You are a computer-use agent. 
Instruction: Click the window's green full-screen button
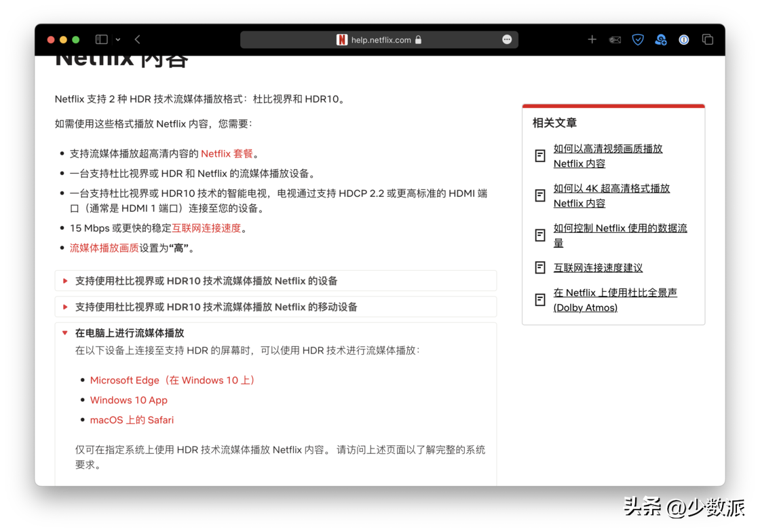75,40
